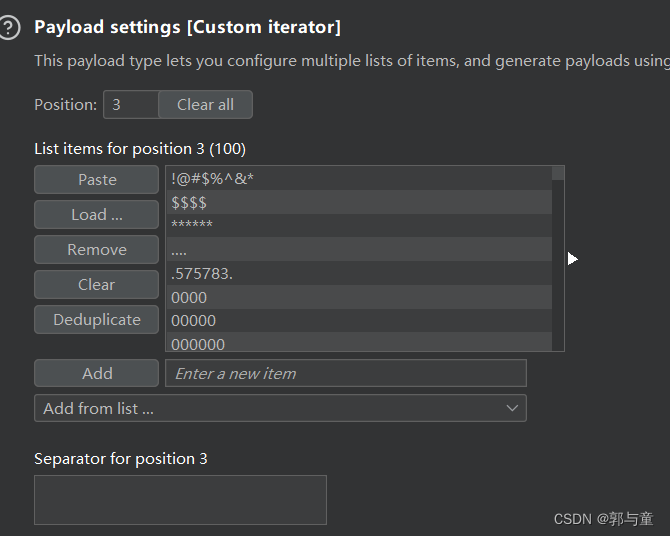Select the '$$$$' list item
The width and height of the screenshot is (670, 536).
tap(358, 203)
